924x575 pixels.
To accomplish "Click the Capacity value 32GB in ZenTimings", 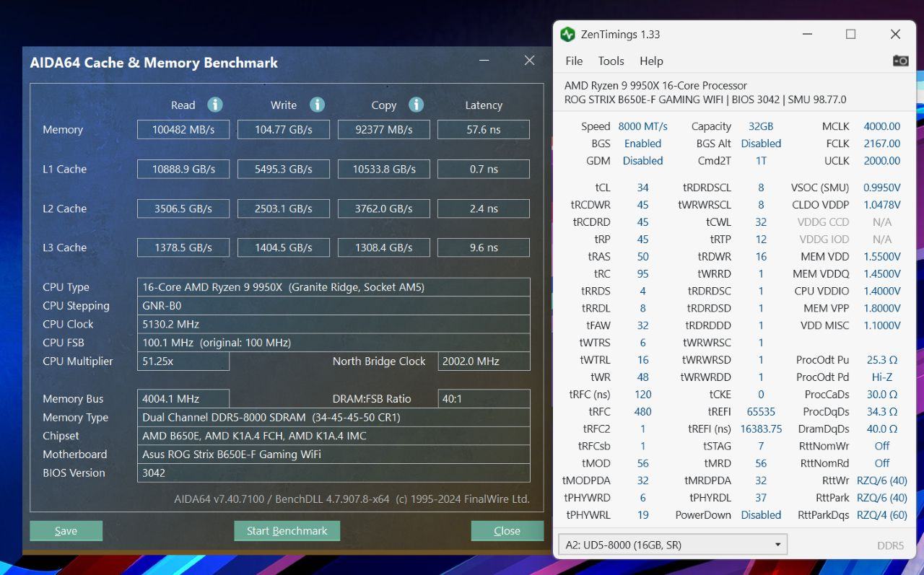I will (x=761, y=126).
